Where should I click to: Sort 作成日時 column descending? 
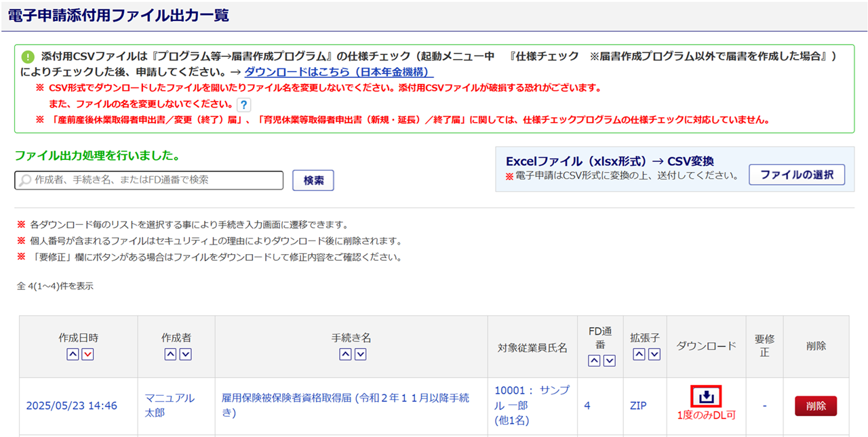point(87,354)
